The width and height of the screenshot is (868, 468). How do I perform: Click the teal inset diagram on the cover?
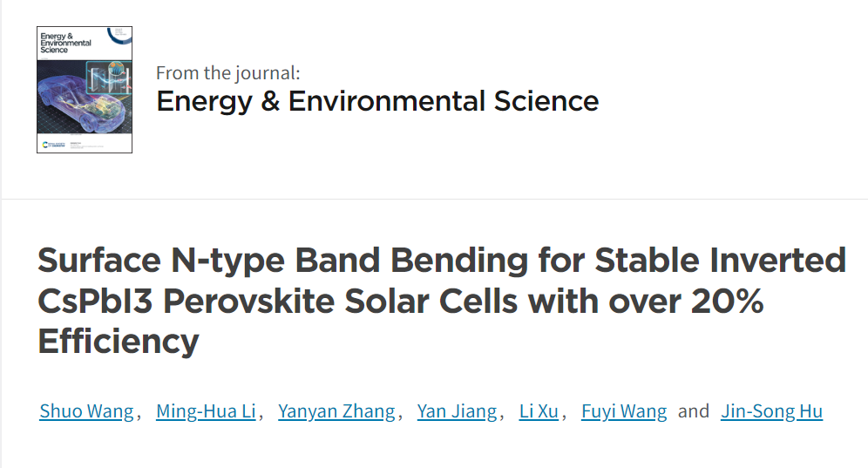click(x=108, y=79)
